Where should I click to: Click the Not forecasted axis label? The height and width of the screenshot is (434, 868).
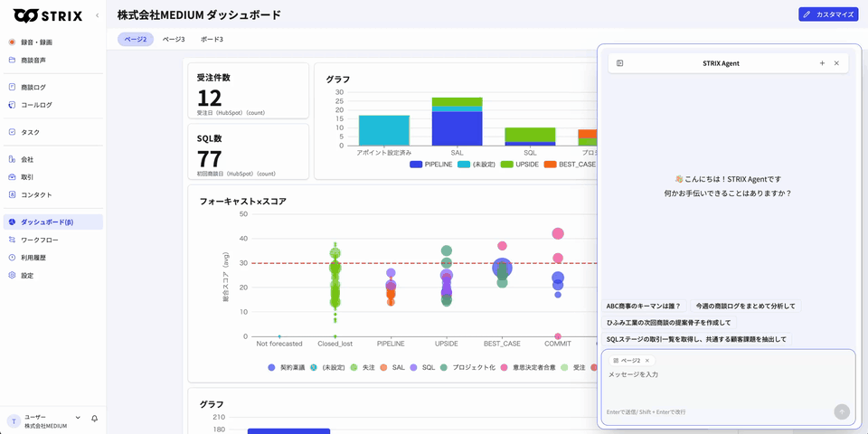tap(279, 344)
